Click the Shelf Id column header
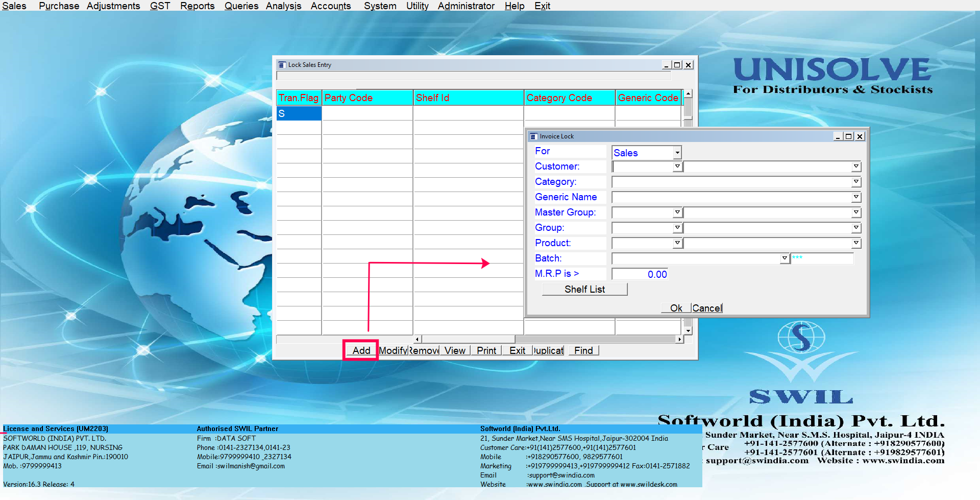Screen dimensions: 980x500 coord(469,98)
